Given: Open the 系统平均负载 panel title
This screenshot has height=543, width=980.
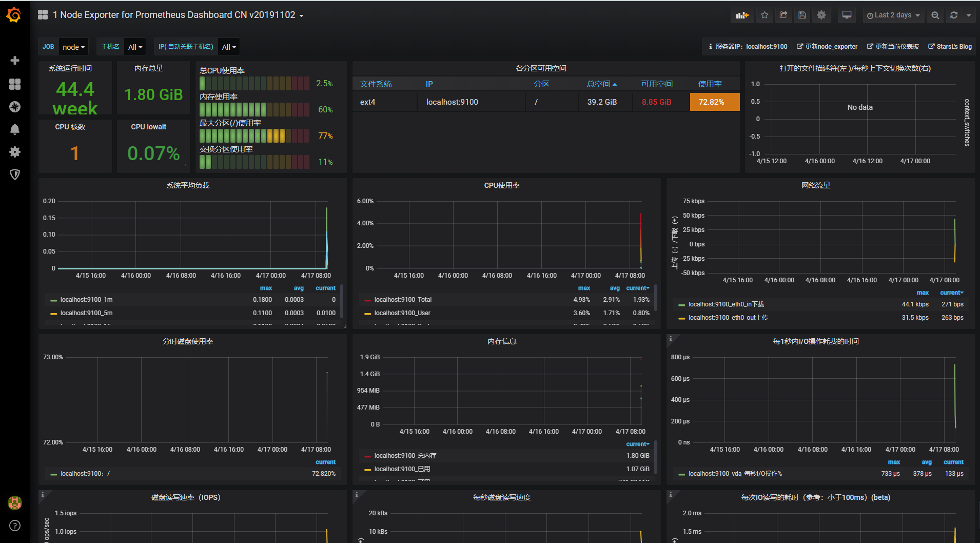Looking at the screenshot, I should (188, 185).
